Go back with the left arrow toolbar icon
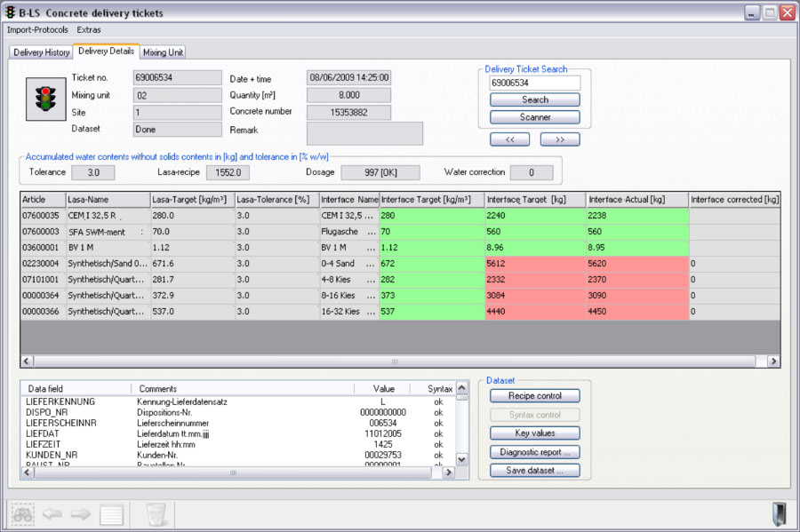800x532 pixels. tap(52, 513)
